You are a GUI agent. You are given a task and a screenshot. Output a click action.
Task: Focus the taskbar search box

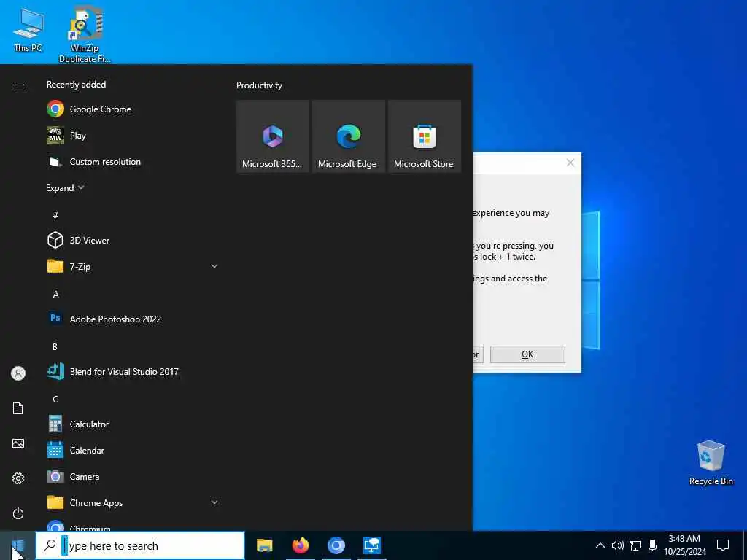(140, 545)
